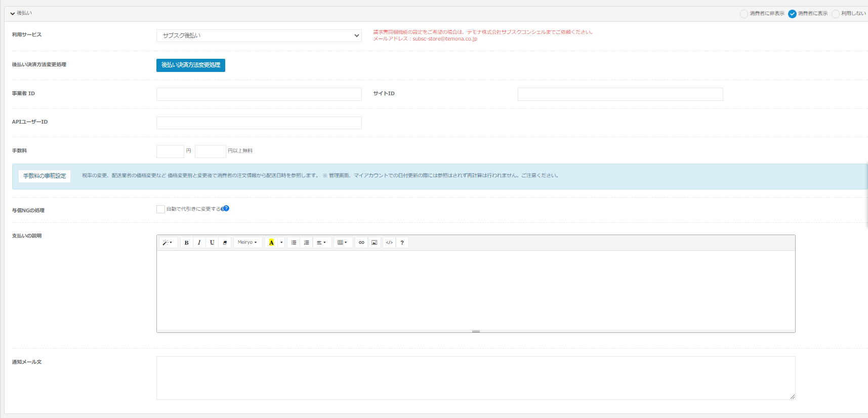Switch editor to code view
The width and height of the screenshot is (868, 418).
(389, 243)
